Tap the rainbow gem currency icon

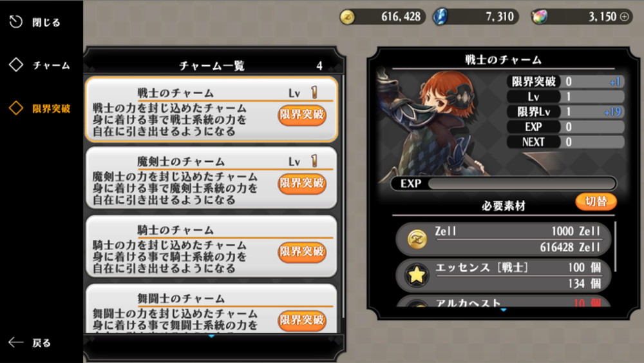(539, 17)
